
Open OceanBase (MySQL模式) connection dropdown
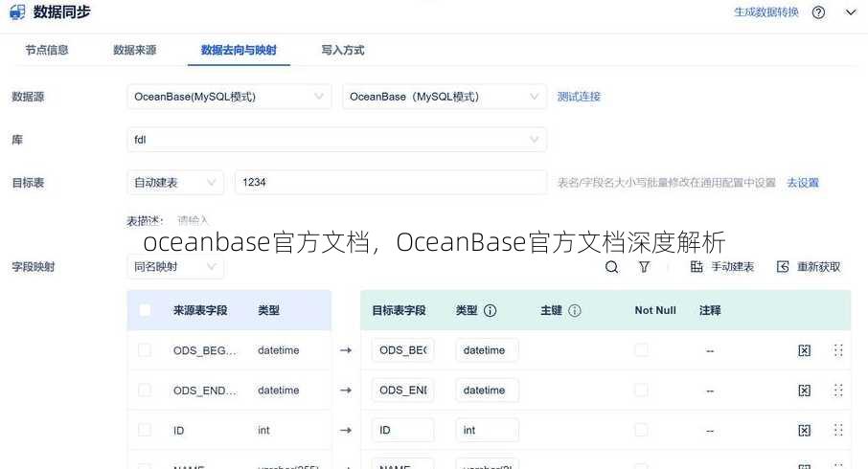pos(445,97)
